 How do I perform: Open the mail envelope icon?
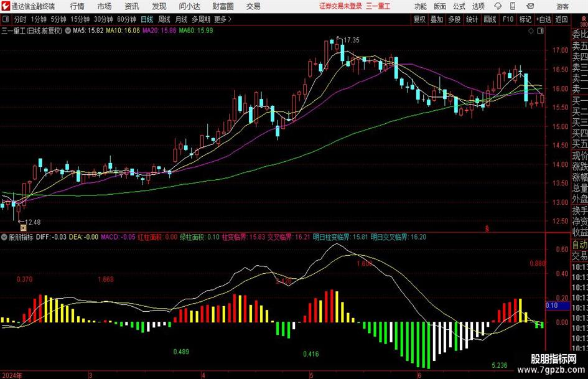pyautogui.click(x=530, y=6)
